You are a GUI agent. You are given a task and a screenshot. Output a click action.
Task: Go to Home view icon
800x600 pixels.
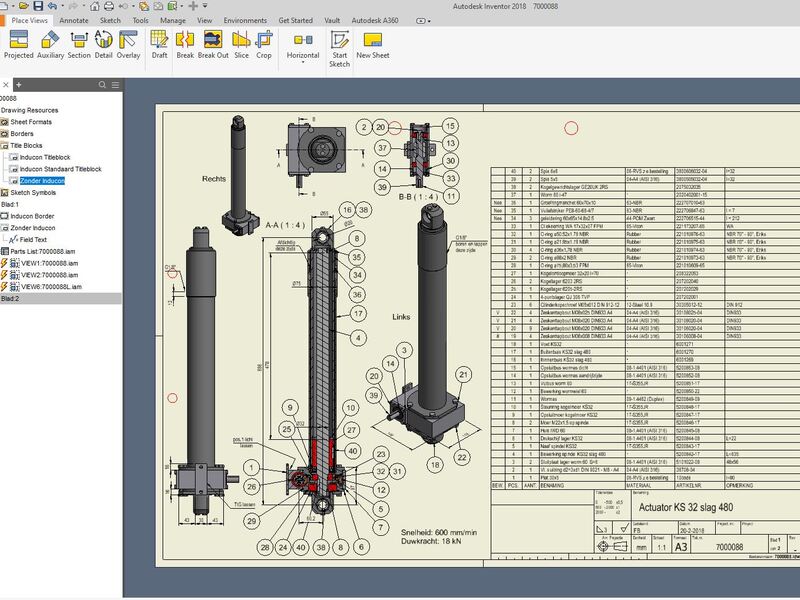94,6
